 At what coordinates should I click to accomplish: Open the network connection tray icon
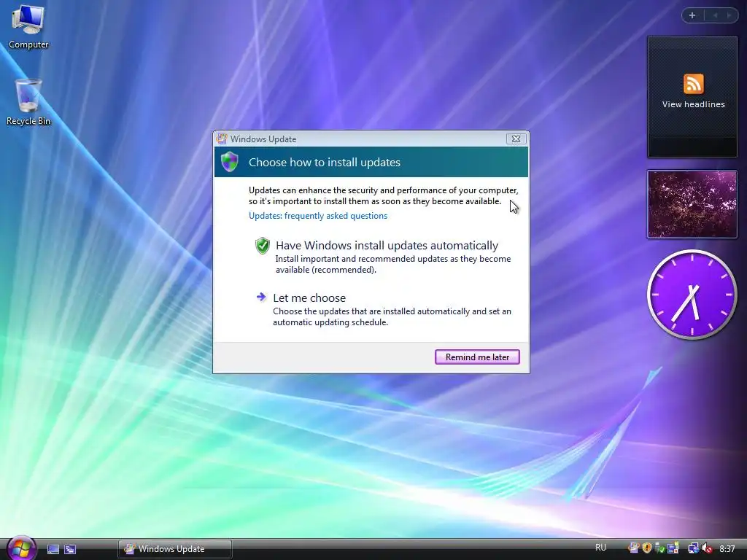point(694,548)
